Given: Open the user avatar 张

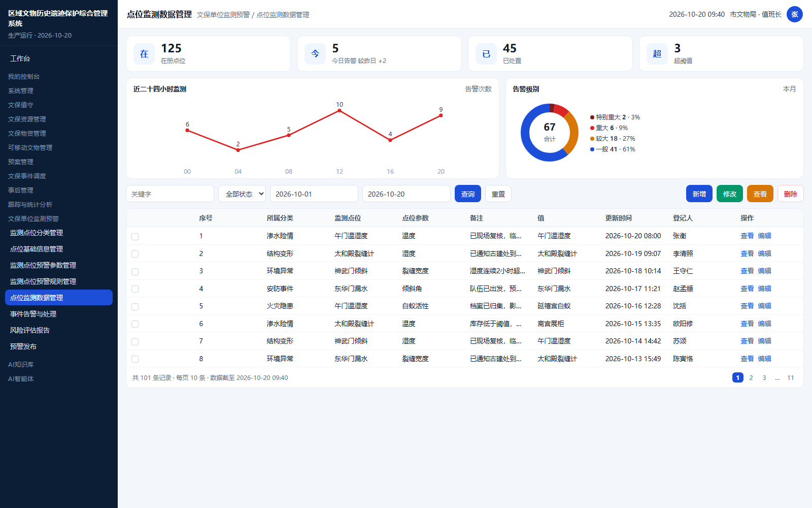Looking at the screenshot, I should coord(795,14).
